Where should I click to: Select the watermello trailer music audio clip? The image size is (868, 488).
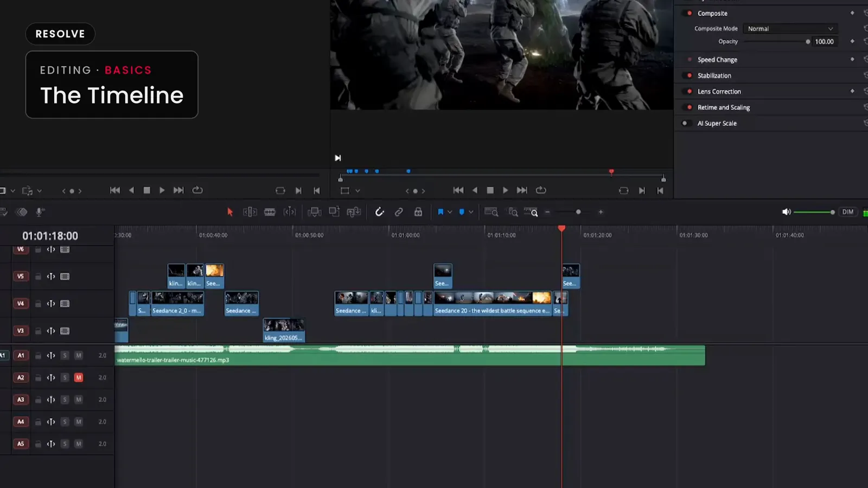tap(410, 355)
